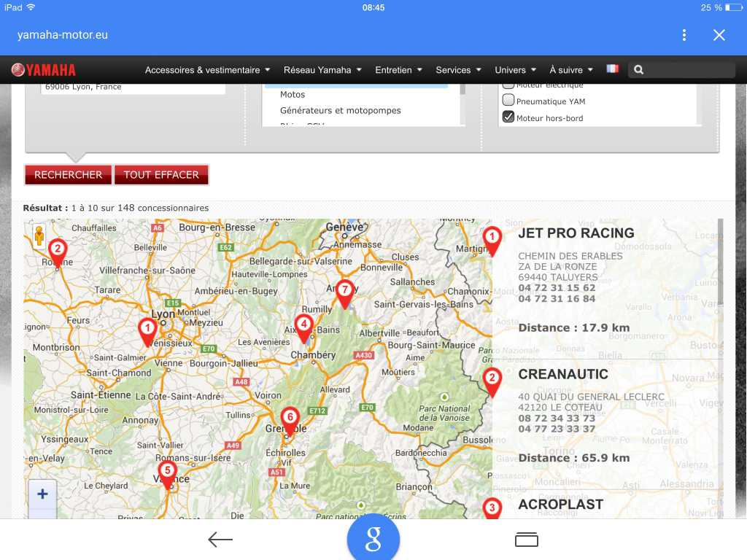Viewport: 747px width, 560px height.
Task: Click the search magnifier icon
Action: coord(639,70)
